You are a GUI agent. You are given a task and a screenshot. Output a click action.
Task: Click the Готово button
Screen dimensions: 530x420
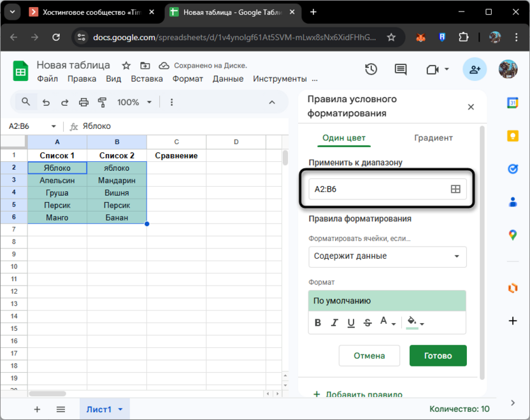click(x=438, y=356)
